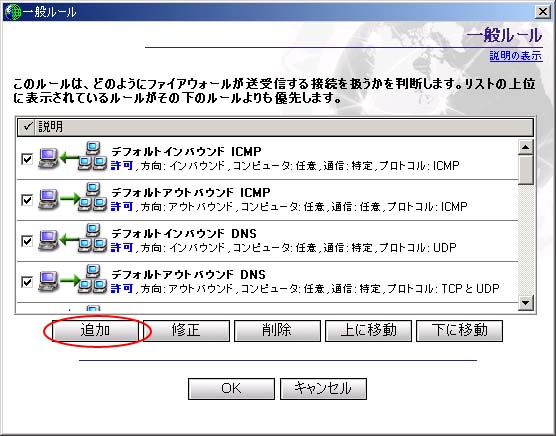This screenshot has height=436, width=556.
Task: Toggle the デフォルトアウトバウンド ICMP rule checkbox
Action: 27,200
